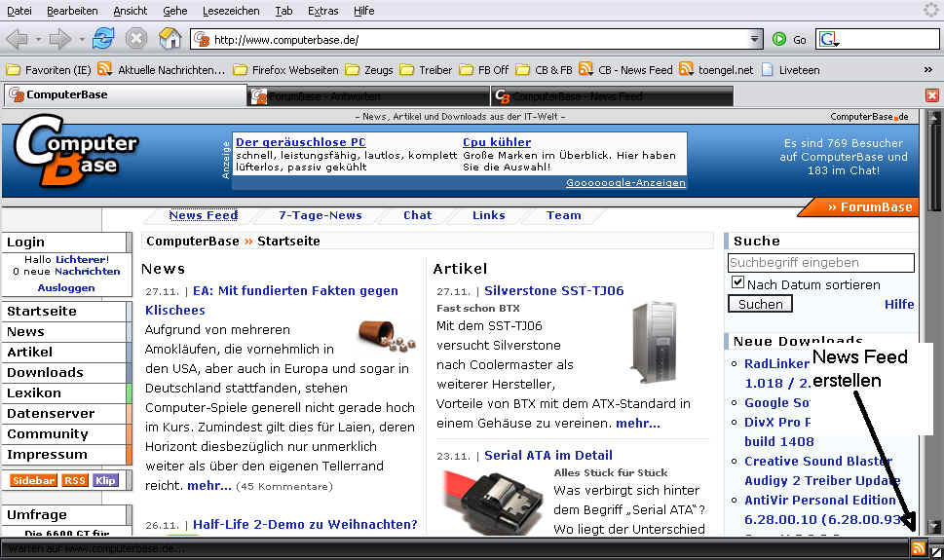Screen dimensions: 944x560
Task: Click the Serial ATA connector thumbnail
Action: coord(494,503)
